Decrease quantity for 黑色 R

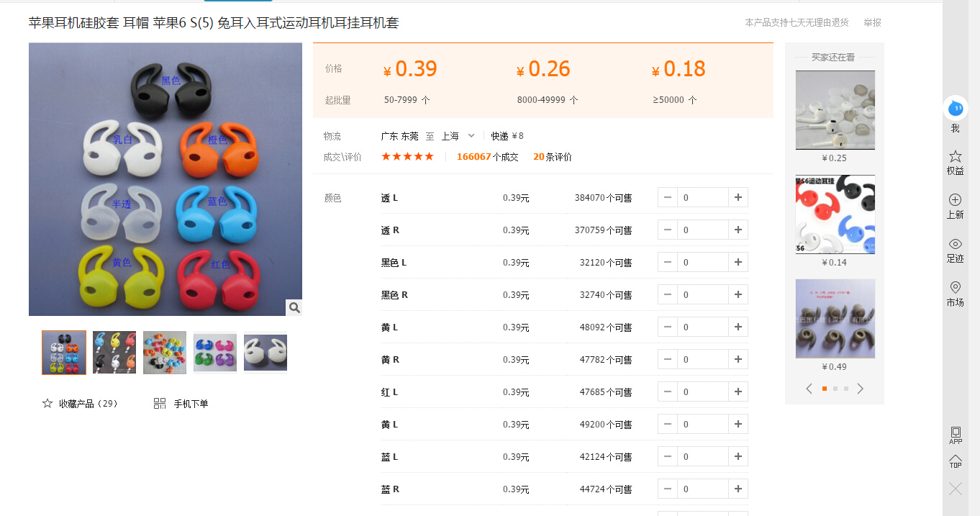[668, 294]
